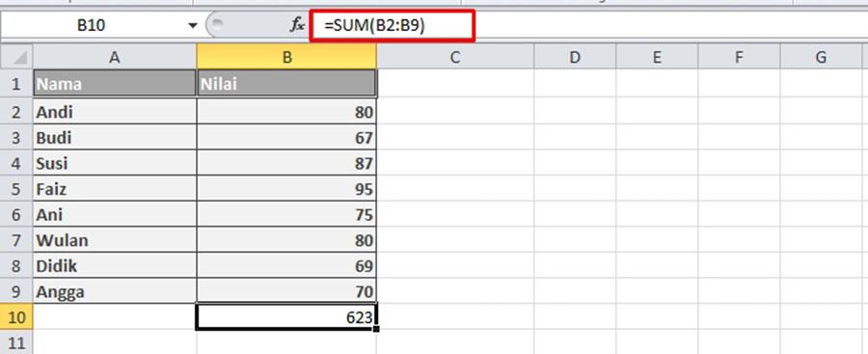
Task: Select the cell with value 95
Action: [286, 189]
